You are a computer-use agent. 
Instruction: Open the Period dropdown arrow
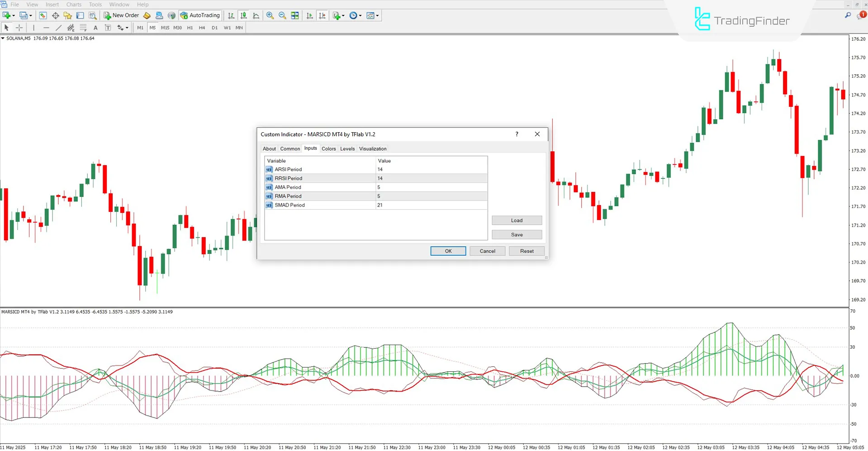[360, 15]
